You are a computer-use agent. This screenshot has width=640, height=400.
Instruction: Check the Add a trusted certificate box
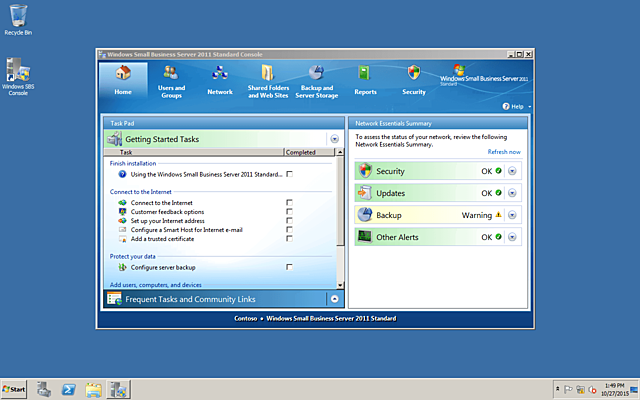click(289, 238)
